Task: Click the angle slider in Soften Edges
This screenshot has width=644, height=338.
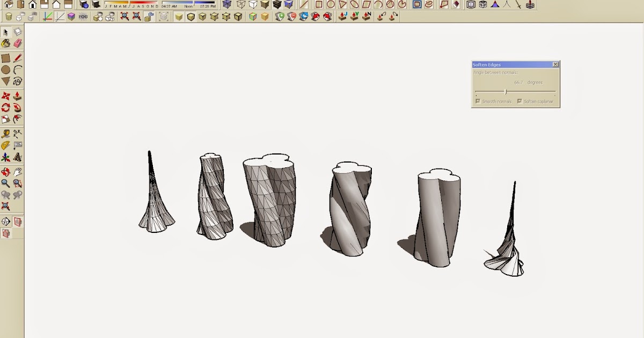Action: pyautogui.click(x=505, y=92)
